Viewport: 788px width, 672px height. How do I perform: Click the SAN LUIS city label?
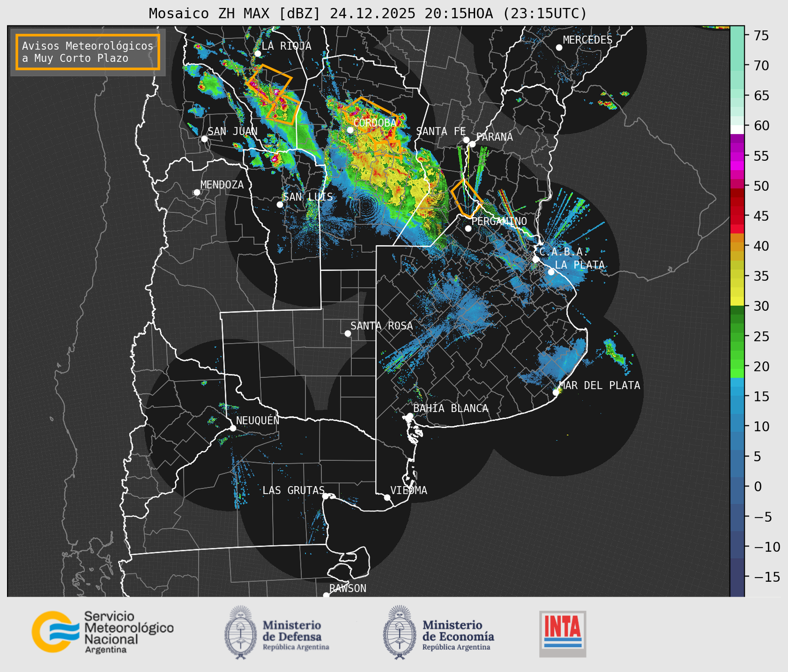point(308,197)
